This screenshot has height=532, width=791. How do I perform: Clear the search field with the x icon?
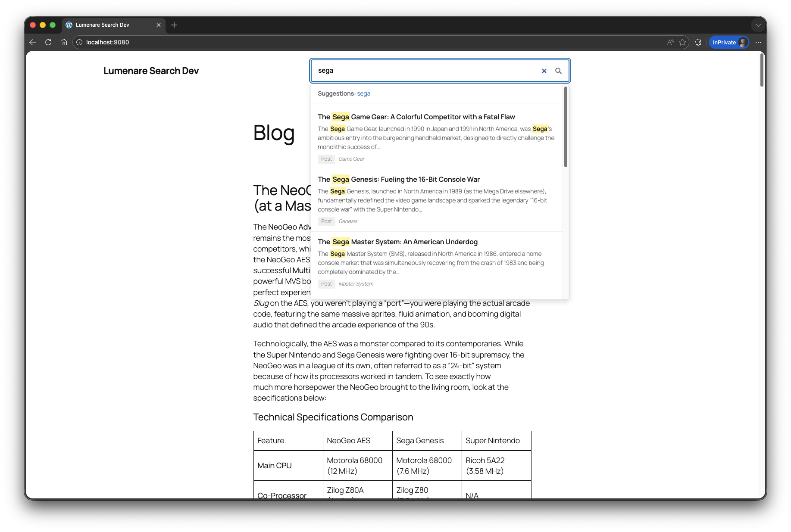click(544, 71)
